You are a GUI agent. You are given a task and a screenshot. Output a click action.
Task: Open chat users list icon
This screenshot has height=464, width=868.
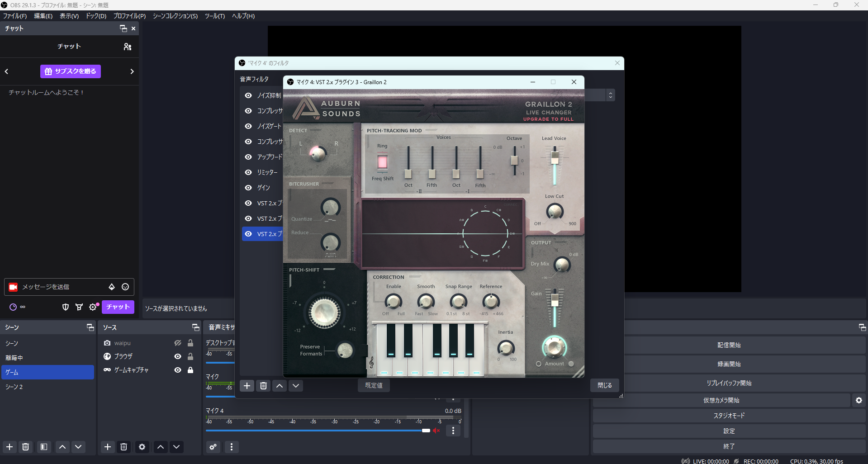pyautogui.click(x=128, y=47)
